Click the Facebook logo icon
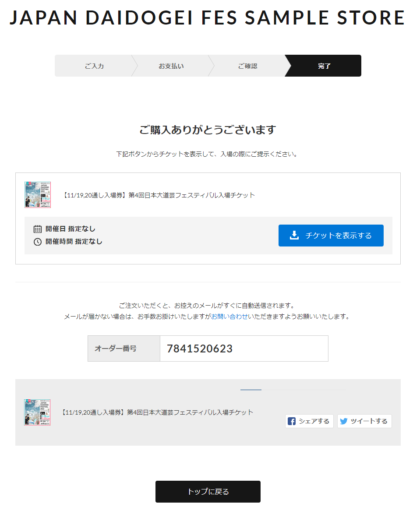The image size is (420, 528). point(292,422)
